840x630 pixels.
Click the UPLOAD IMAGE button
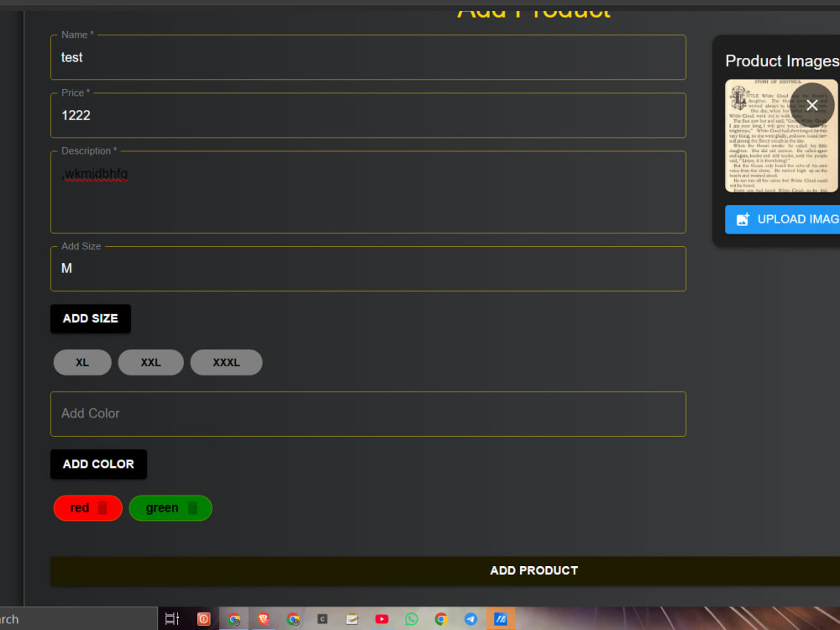coord(782,219)
